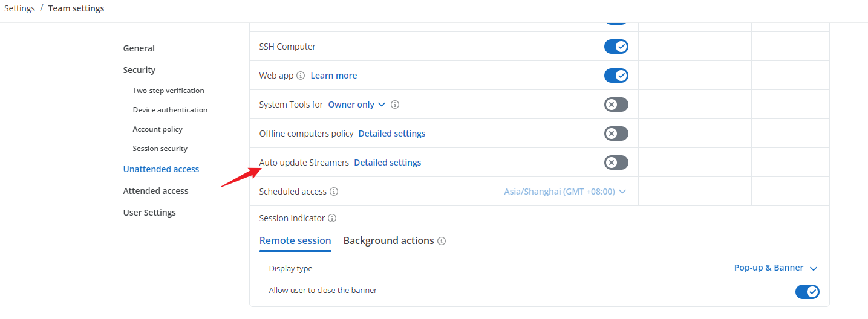Switch to the Background actions tab
The width and height of the screenshot is (868, 319).
tap(388, 240)
